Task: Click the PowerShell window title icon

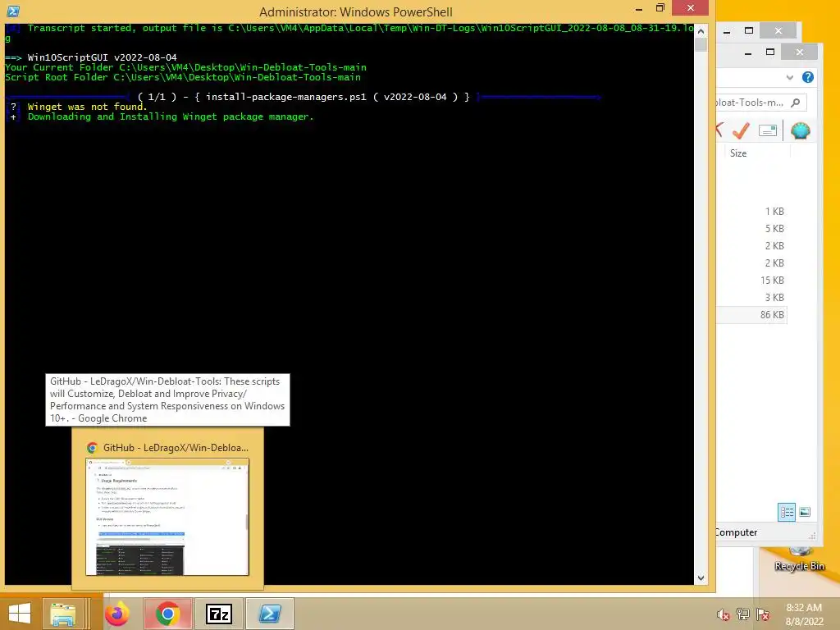Action: [13, 11]
